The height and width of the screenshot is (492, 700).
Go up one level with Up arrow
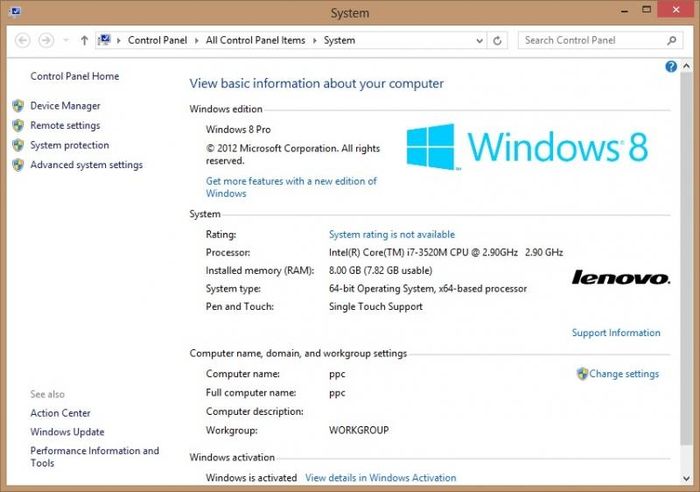84,41
